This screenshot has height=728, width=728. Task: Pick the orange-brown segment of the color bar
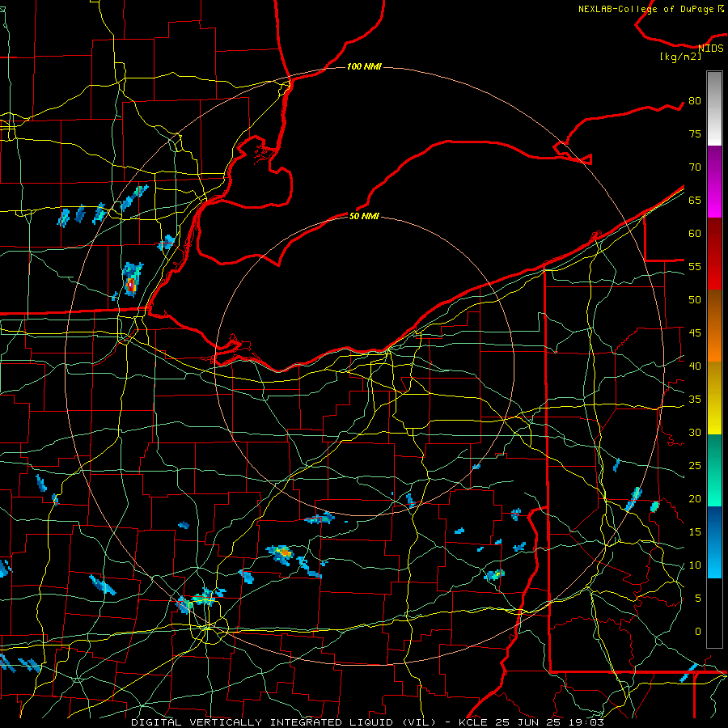(714, 326)
